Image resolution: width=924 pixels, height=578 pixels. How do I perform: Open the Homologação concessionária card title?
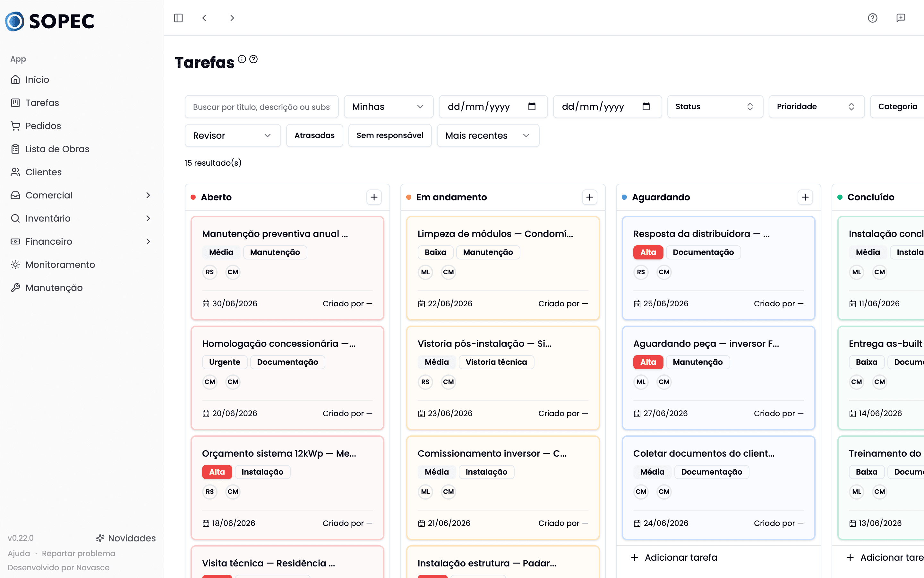coord(279,344)
